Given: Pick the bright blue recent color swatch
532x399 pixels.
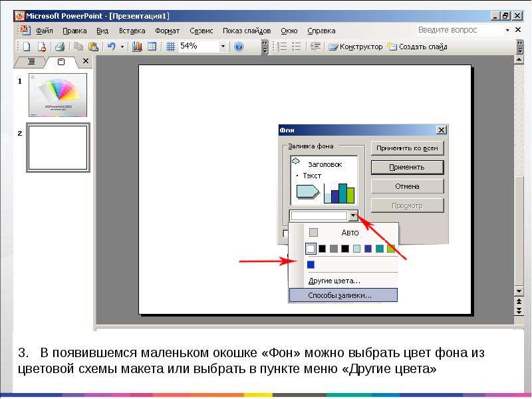Looking at the screenshot, I should click(x=311, y=264).
